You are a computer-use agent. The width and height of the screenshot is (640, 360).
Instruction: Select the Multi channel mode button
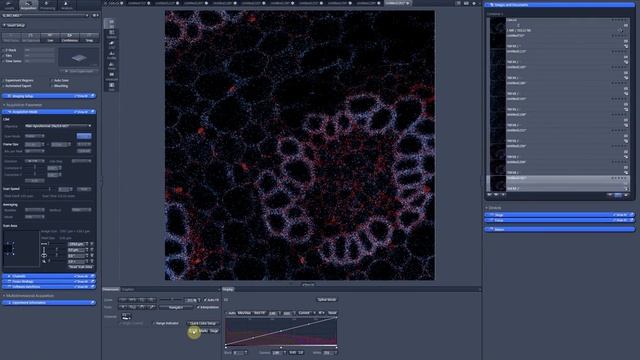[203, 331]
